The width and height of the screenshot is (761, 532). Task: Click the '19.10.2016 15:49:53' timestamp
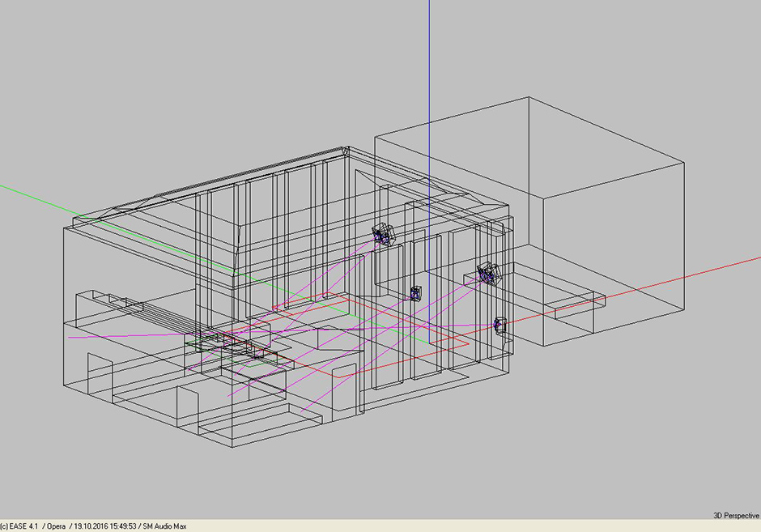click(104, 526)
